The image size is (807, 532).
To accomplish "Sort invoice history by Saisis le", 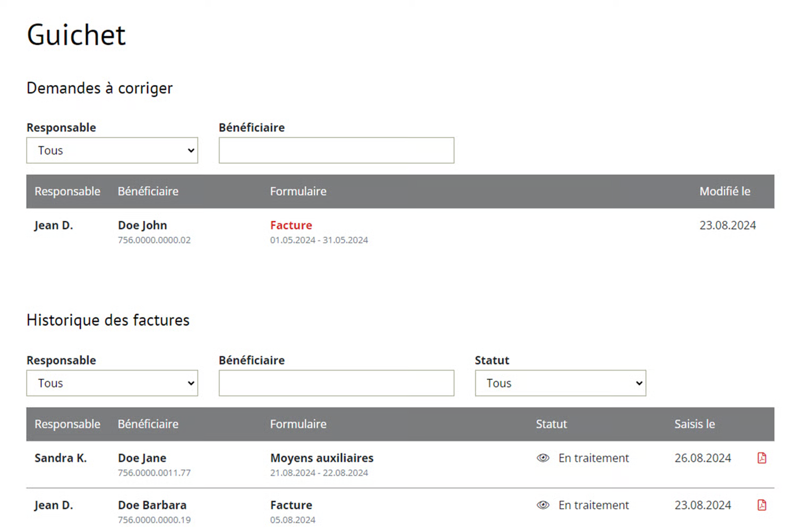I will [x=694, y=424].
